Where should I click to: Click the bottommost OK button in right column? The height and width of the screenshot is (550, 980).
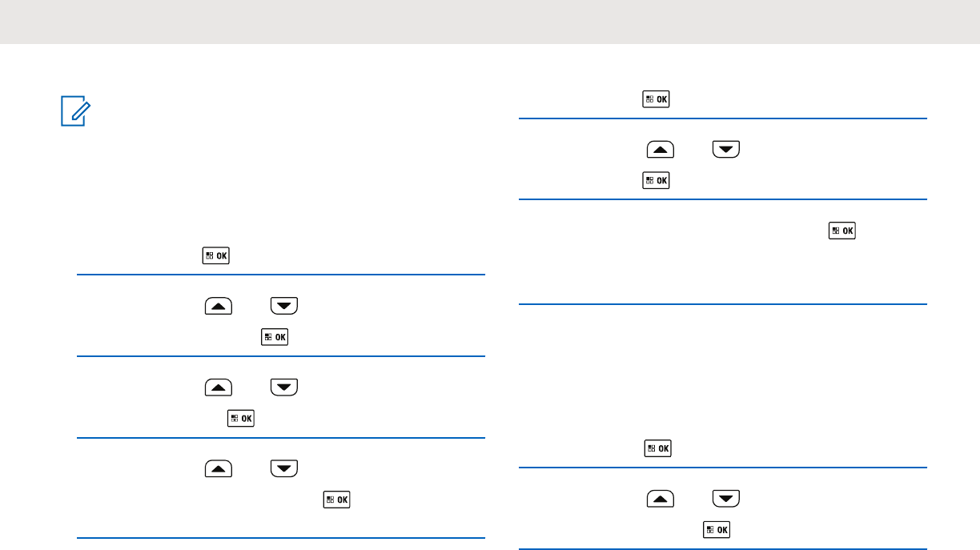pyautogui.click(x=717, y=529)
